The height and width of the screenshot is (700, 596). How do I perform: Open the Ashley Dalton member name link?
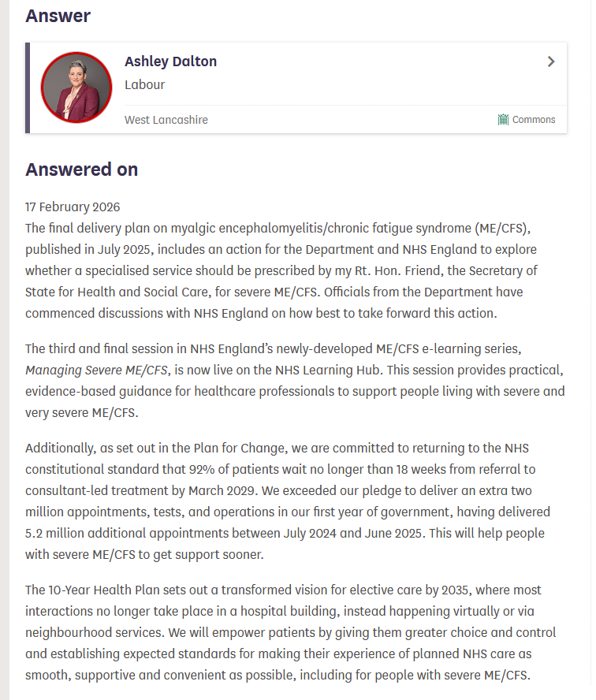coord(170,61)
